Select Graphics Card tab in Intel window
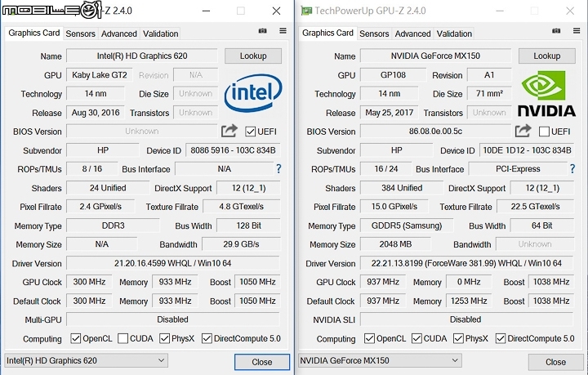The image size is (588, 375). point(34,33)
